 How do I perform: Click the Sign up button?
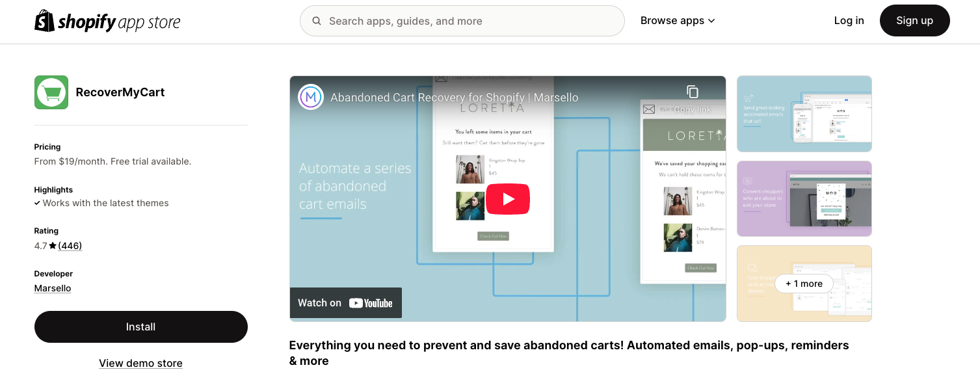point(914,21)
